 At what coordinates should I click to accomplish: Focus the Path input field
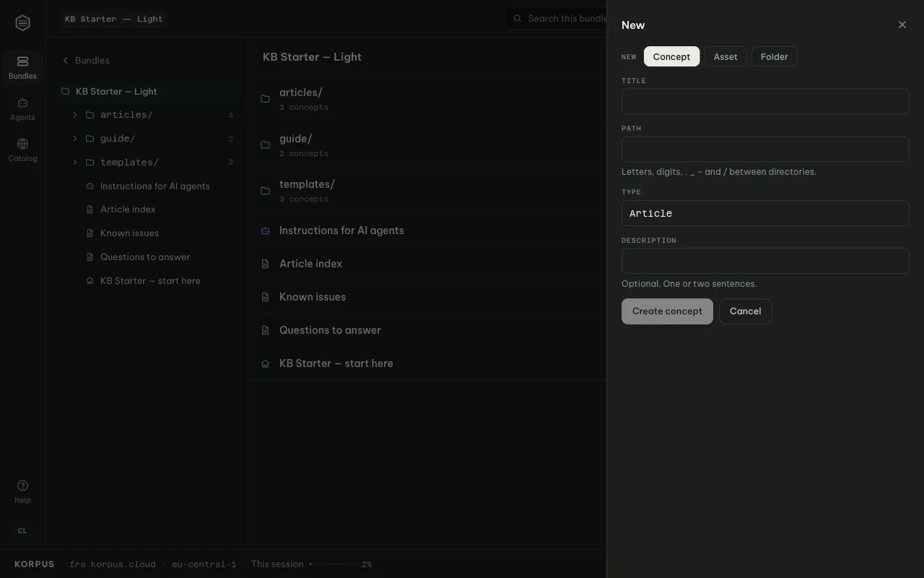point(765,149)
